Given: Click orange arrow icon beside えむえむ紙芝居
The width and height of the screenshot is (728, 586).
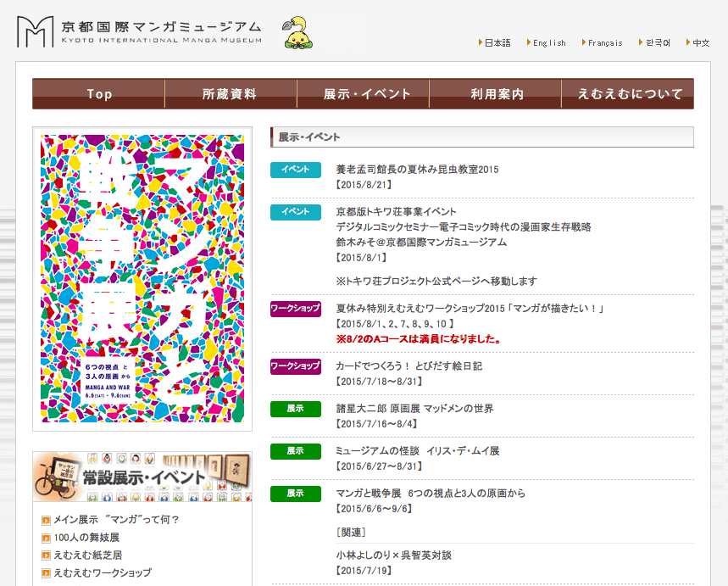Looking at the screenshot, I should 46,555.
